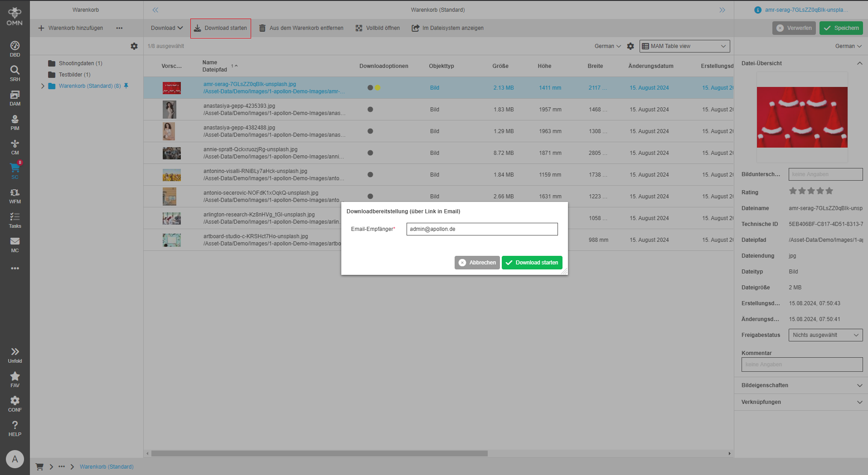Click Abbrechen in the dialog
The image size is (868, 475).
coord(477,263)
